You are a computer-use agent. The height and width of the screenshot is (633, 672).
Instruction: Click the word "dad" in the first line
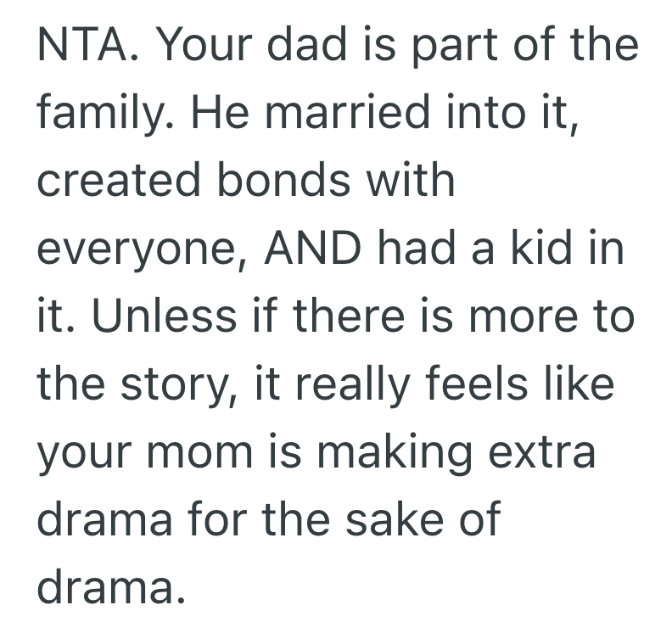293,45
